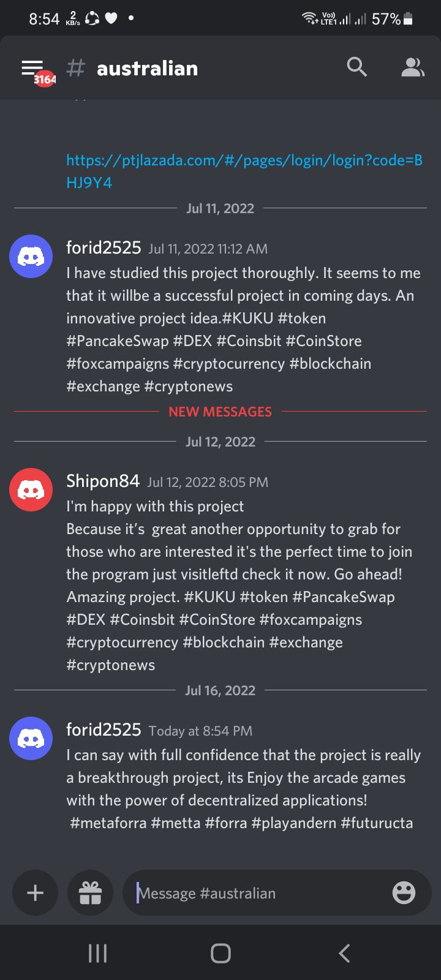
Task: Tap the battery percentage in status bar
Action: [386, 20]
